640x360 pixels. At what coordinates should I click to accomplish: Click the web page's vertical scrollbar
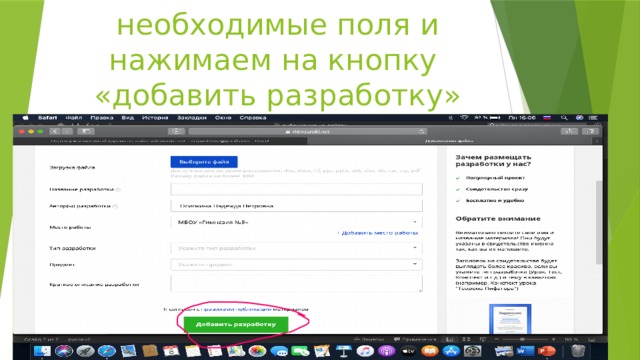(x=598, y=222)
